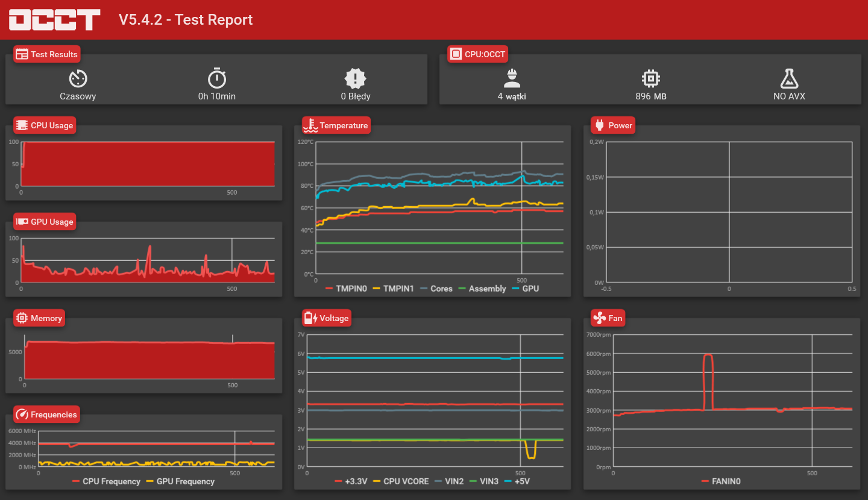The height and width of the screenshot is (500, 868).
Task: Hide the +5V line in Voltage legend
Action: (x=518, y=481)
